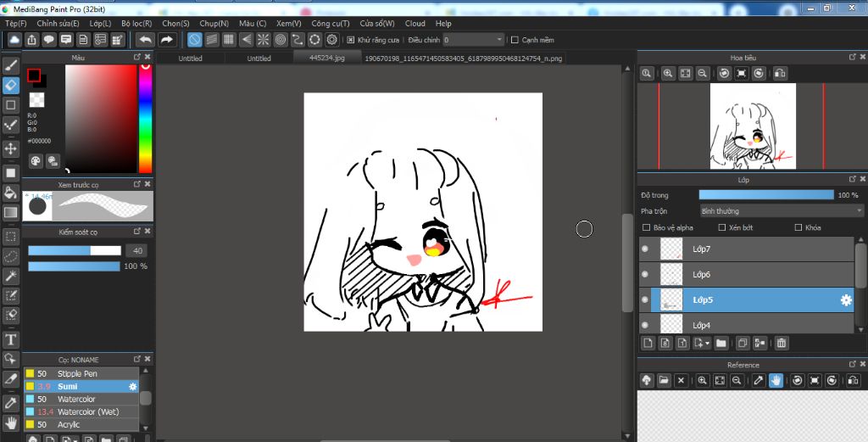Float the Kiểm soát cọ panel
This screenshot has width=868, height=442.
click(137, 231)
